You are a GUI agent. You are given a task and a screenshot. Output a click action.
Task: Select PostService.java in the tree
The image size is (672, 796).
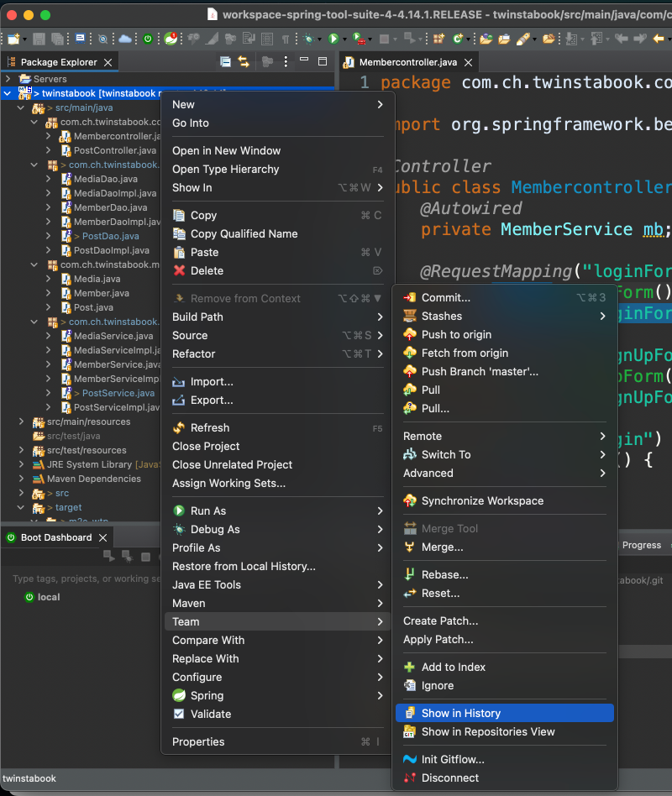(x=118, y=393)
